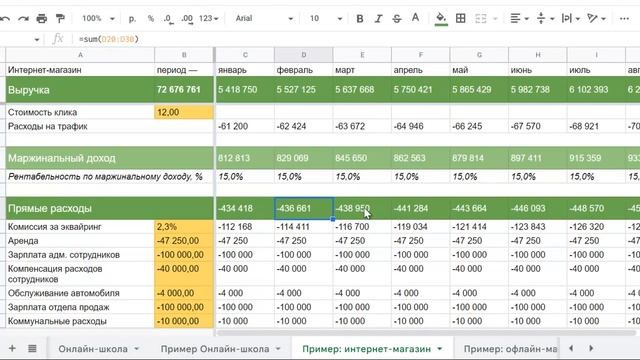Viewport: 640px width, 360px height.
Task: Open the name box dropdown
Action: [37, 40]
